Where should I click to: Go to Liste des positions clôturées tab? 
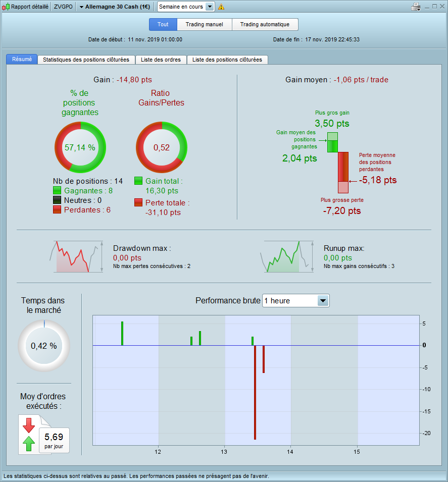pyautogui.click(x=227, y=60)
